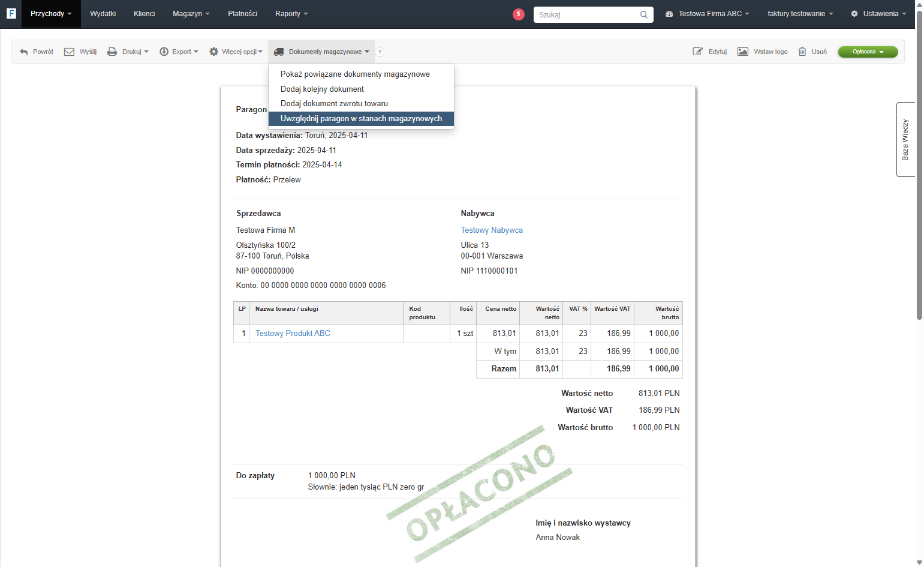Image resolution: width=924 pixels, height=567 pixels.
Task: Choose Dodaj kolejny dokument
Action: click(361, 89)
